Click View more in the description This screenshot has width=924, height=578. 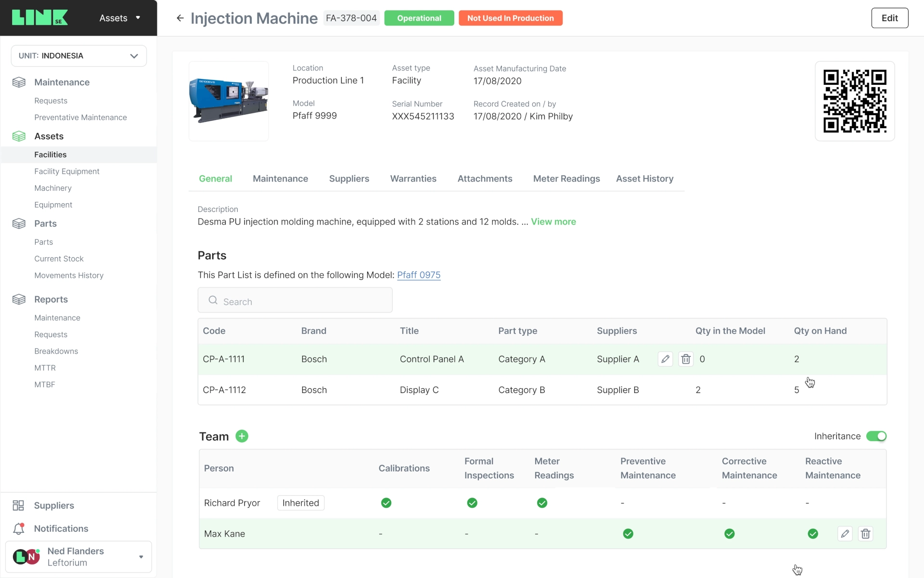[553, 222]
